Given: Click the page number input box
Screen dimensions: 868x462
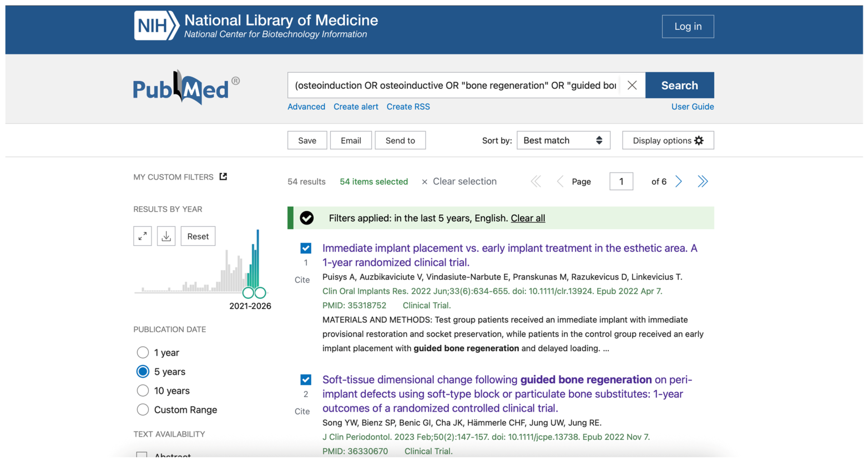Looking at the screenshot, I should (621, 181).
